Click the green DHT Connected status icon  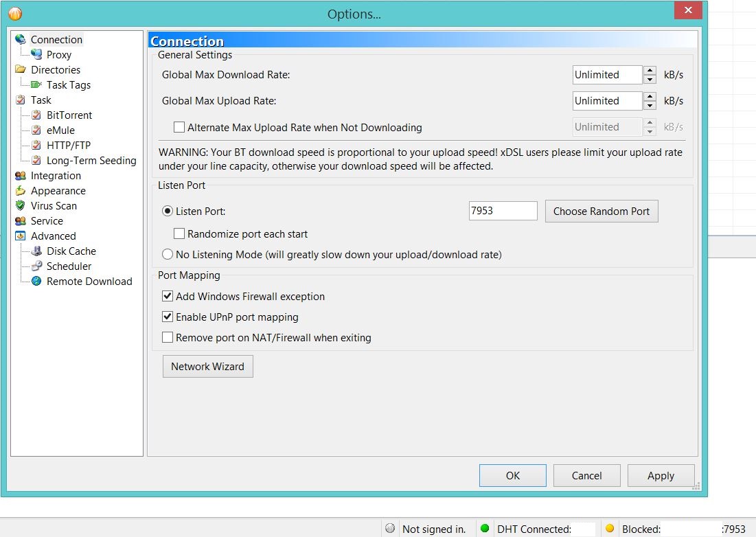485,529
